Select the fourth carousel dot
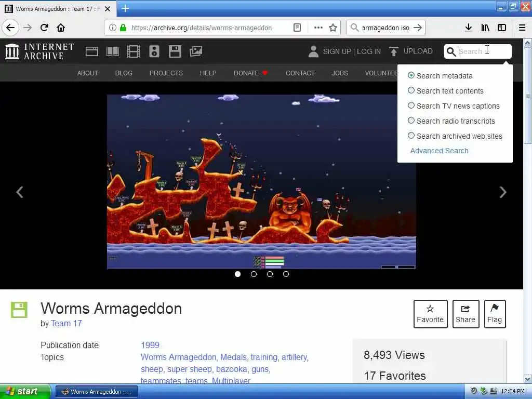The height and width of the screenshot is (399, 532). point(286,274)
